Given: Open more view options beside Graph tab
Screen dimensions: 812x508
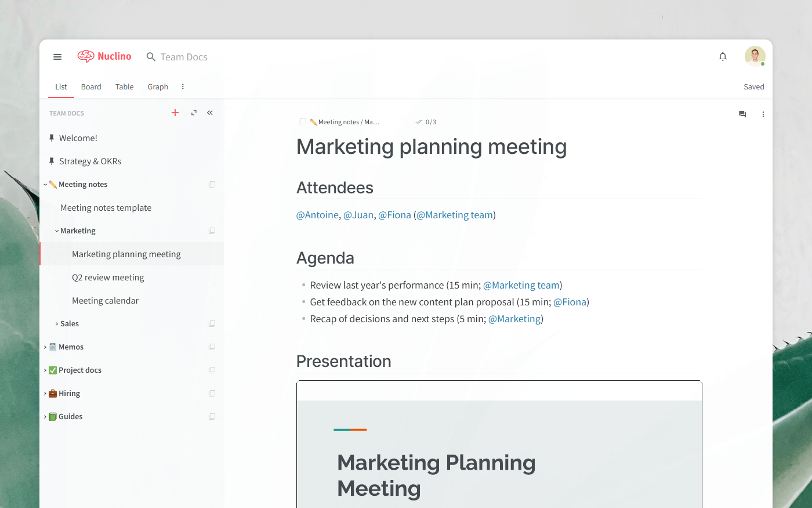Looking at the screenshot, I should pyautogui.click(x=183, y=87).
